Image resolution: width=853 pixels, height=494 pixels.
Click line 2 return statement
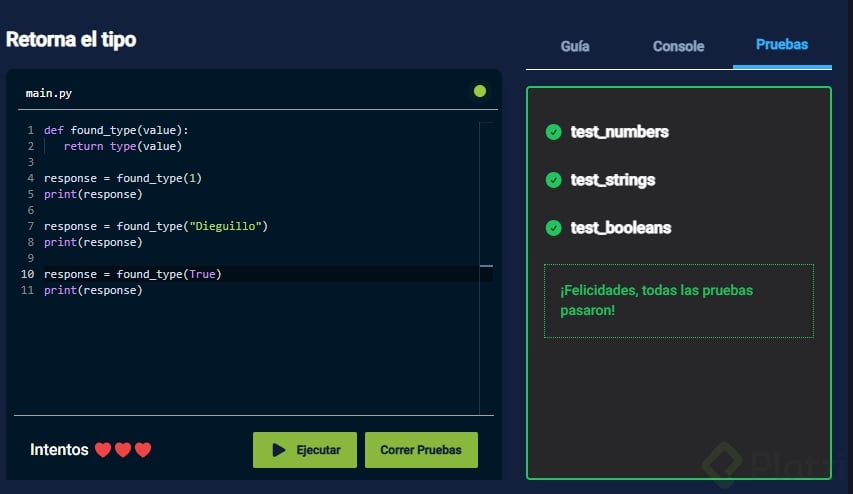122,146
